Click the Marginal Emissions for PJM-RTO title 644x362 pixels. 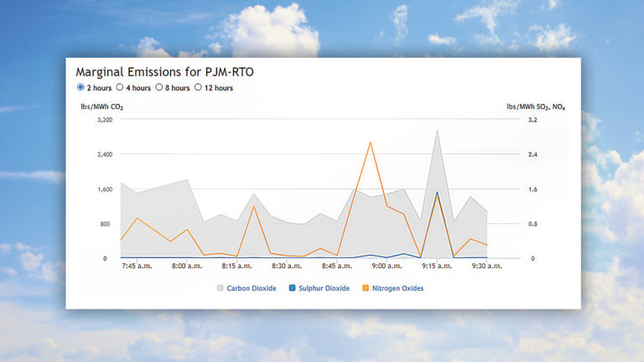[x=164, y=72]
